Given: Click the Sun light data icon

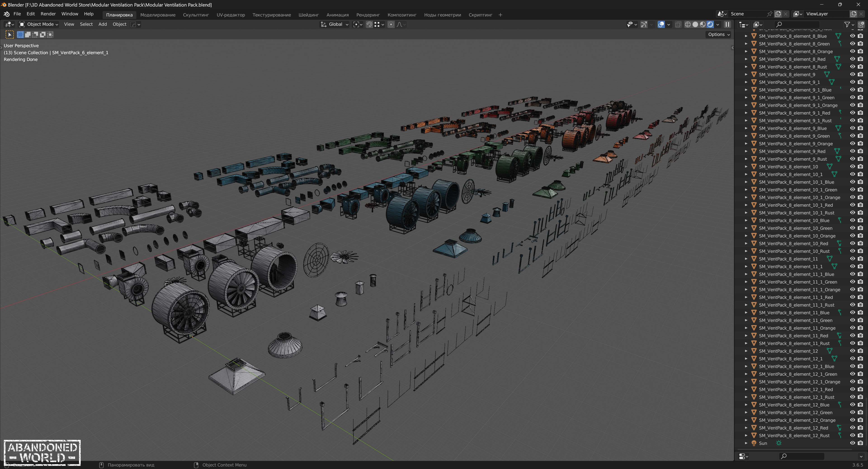Looking at the screenshot, I should click(779, 443).
